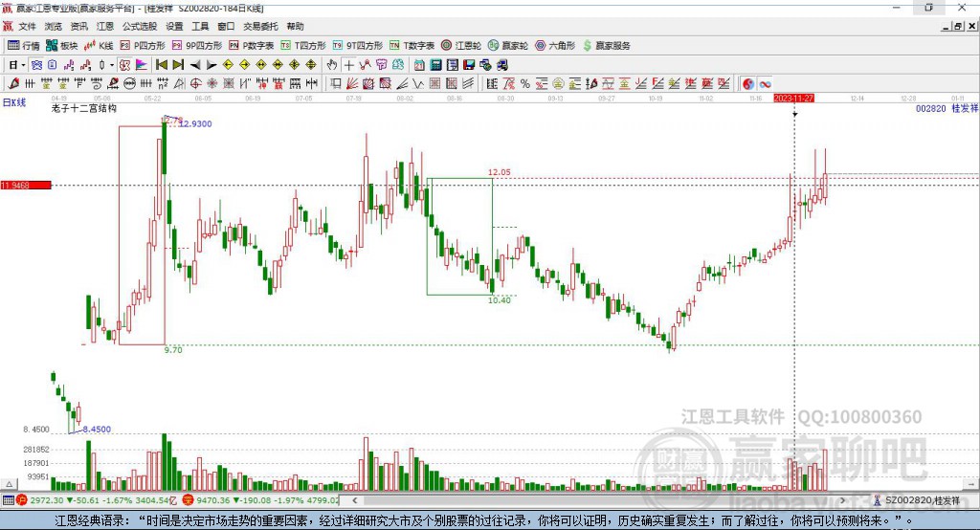
Task: Select the hand pan tool
Action: click(x=332, y=65)
